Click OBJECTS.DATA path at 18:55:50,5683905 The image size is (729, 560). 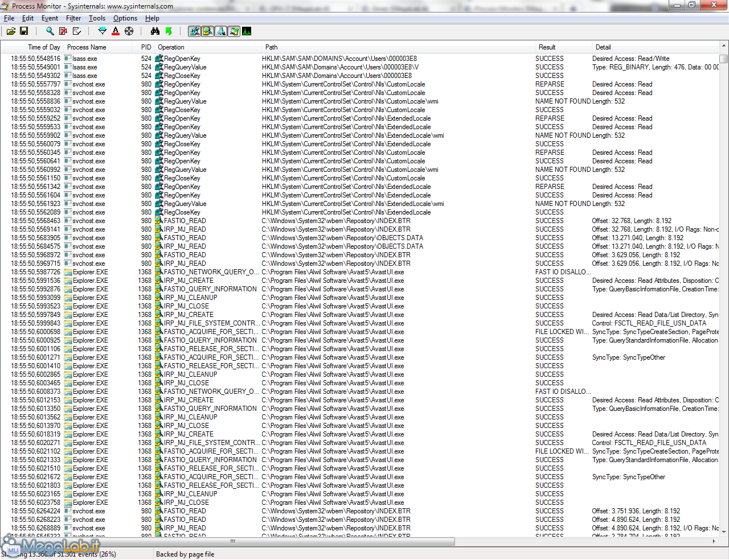[342, 238]
